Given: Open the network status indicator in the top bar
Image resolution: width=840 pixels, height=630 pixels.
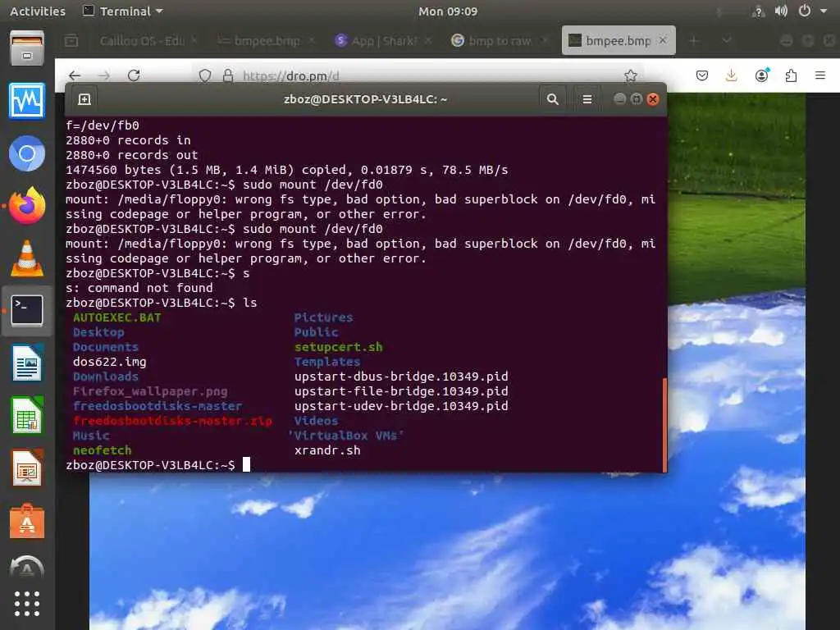Looking at the screenshot, I should (x=758, y=11).
